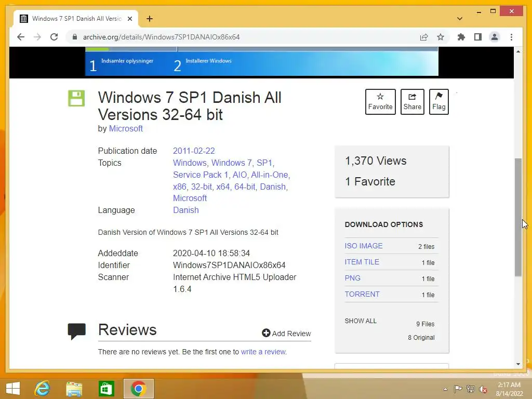
Task: Click the browser forward arrow
Action: [x=37, y=37]
